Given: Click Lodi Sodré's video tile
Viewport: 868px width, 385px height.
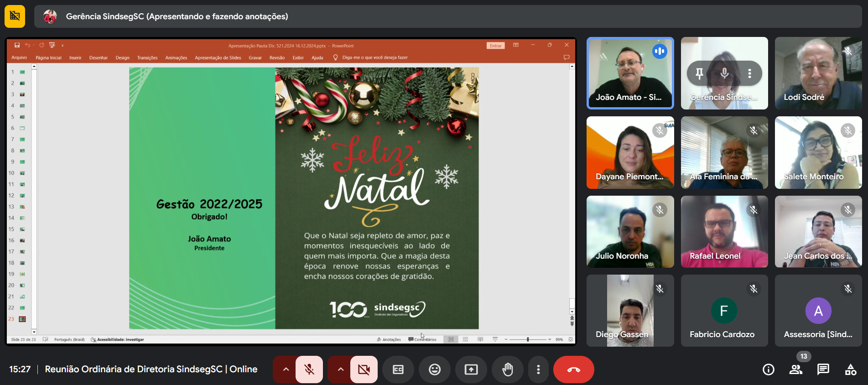Looking at the screenshot, I should click(x=818, y=73).
